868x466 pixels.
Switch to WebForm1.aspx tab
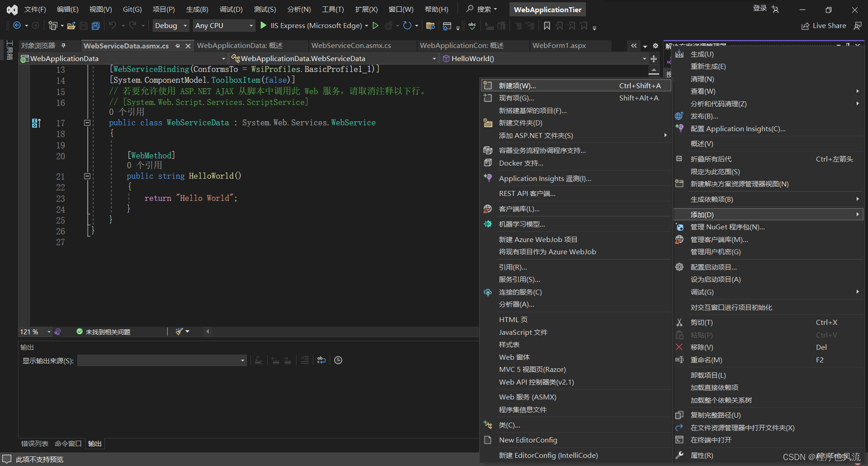coord(559,46)
